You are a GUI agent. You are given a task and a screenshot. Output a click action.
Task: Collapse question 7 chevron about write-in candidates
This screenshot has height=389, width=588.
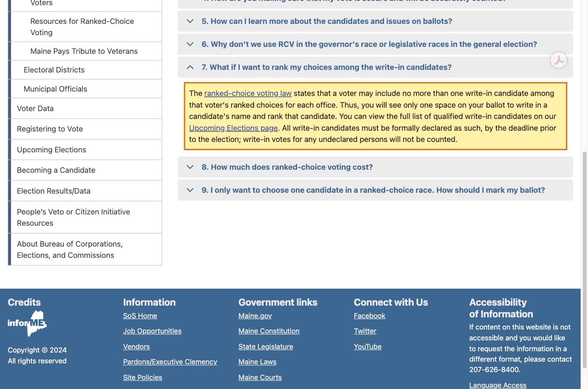coord(190,67)
